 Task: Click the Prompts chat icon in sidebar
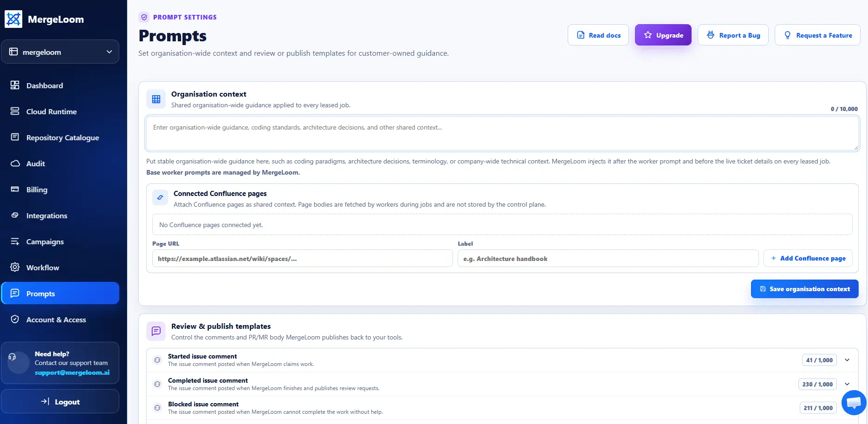(15, 294)
